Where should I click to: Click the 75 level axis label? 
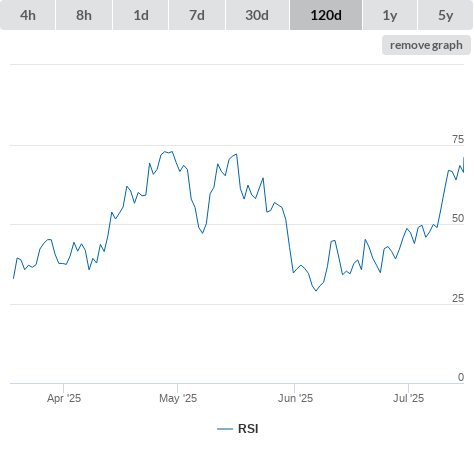pyautogui.click(x=458, y=139)
